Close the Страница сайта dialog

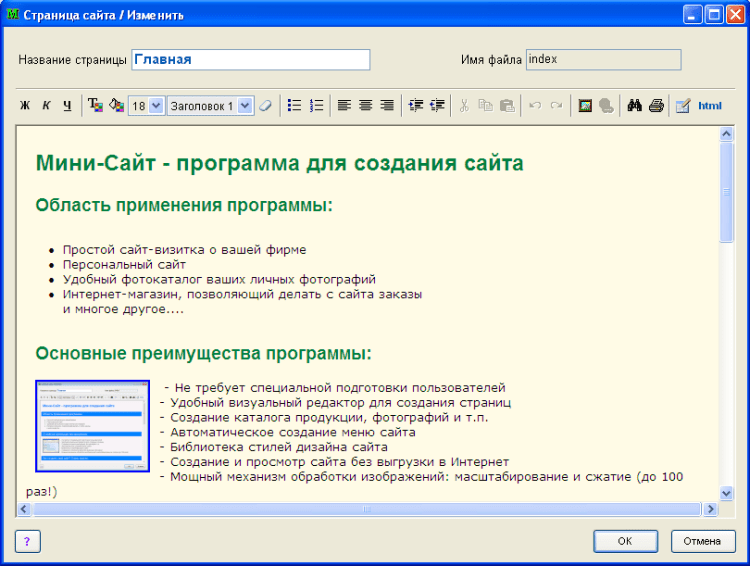(736, 15)
